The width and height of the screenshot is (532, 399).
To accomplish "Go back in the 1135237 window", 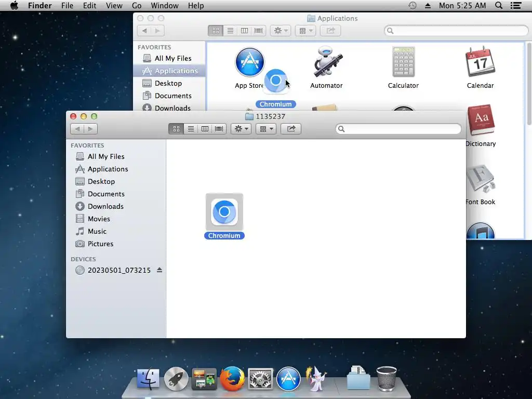I will tap(77, 129).
